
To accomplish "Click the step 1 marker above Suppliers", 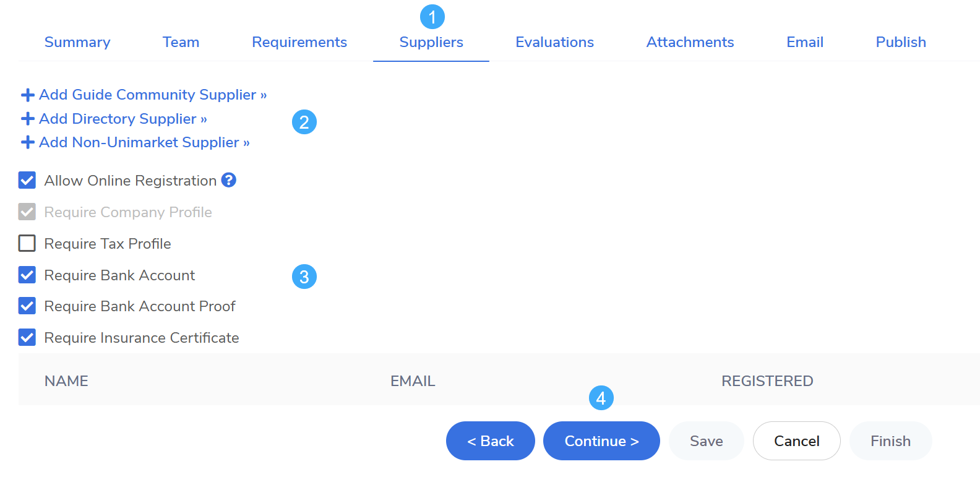I will [x=432, y=17].
